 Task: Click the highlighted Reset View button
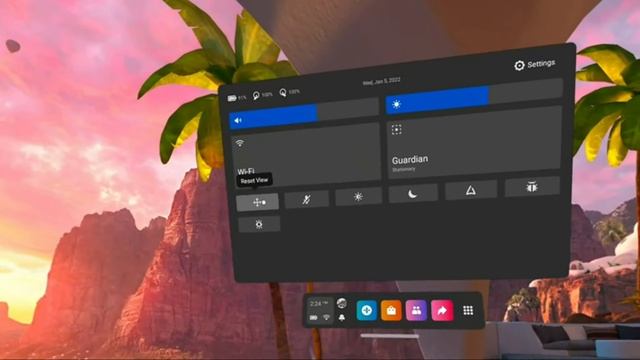click(258, 202)
